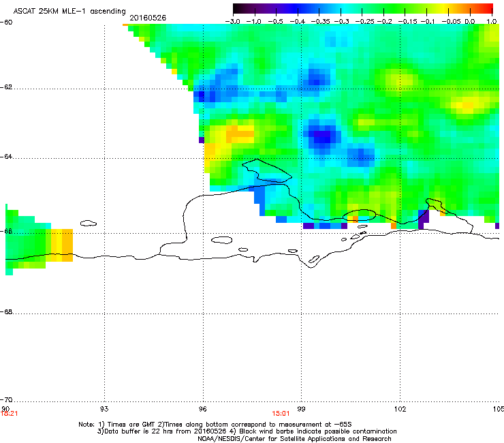The image size is (504, 443).
Task: Click the '-3.0' color scale label
Action: point(232,22)
